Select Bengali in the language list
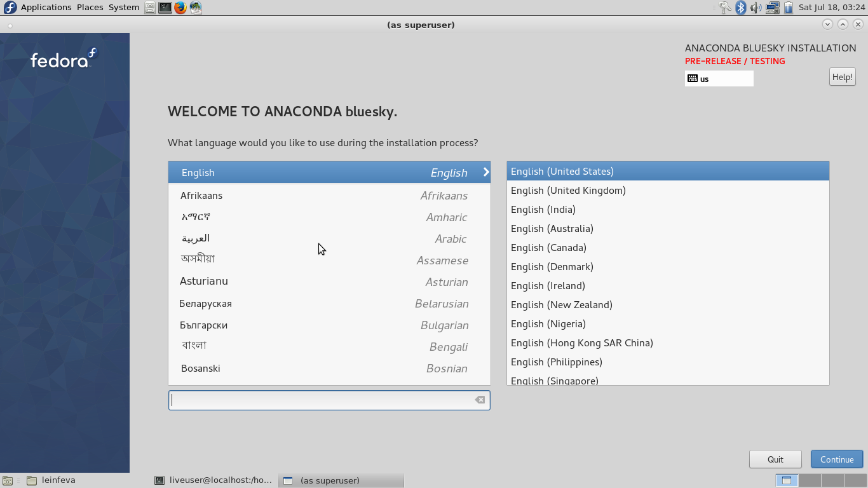 click(x=329, y=347)
